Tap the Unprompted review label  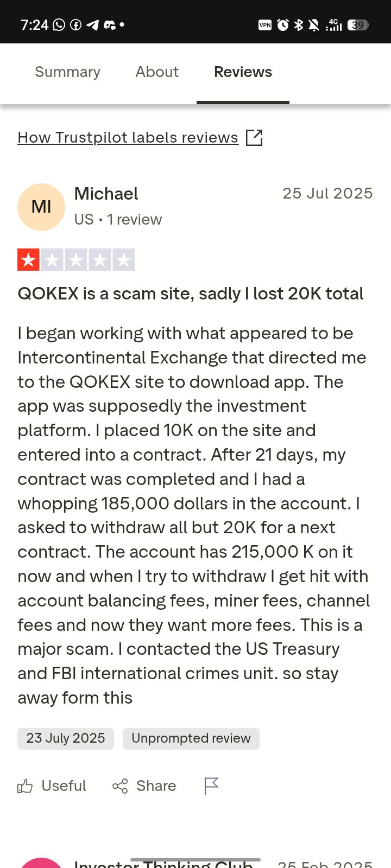tap(191, 738)
